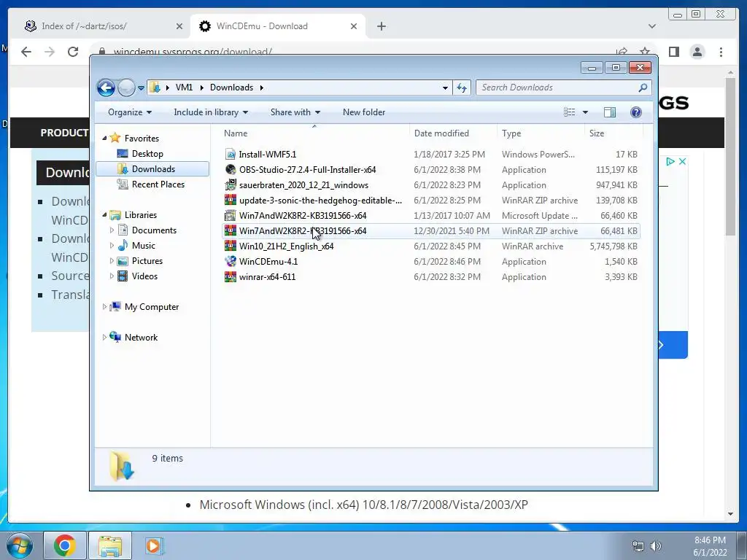Select the WinCDEmu-4.1 application icon

click(230, 262)
